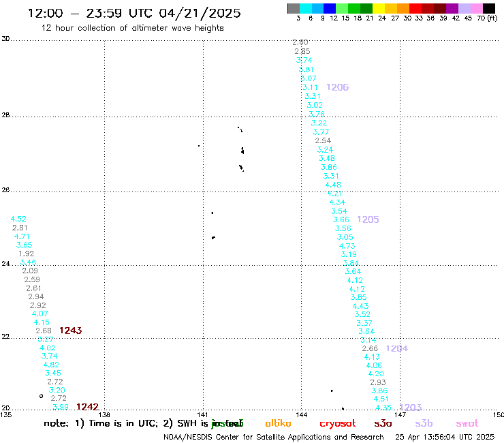Image resolution: width=504 pixels, height=443 pixels.
Task: Click the longitude axis label 141
Action: pyautogui.click(x=202, y=414)
